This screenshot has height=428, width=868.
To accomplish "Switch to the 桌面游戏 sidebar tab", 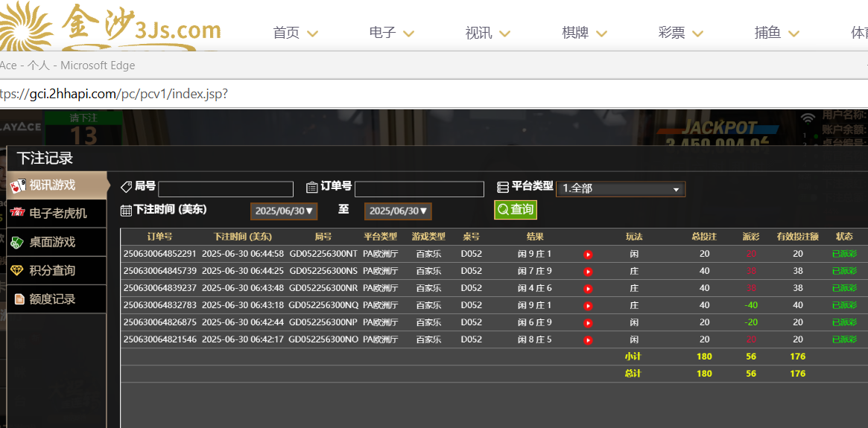I will tap(51, 242).
